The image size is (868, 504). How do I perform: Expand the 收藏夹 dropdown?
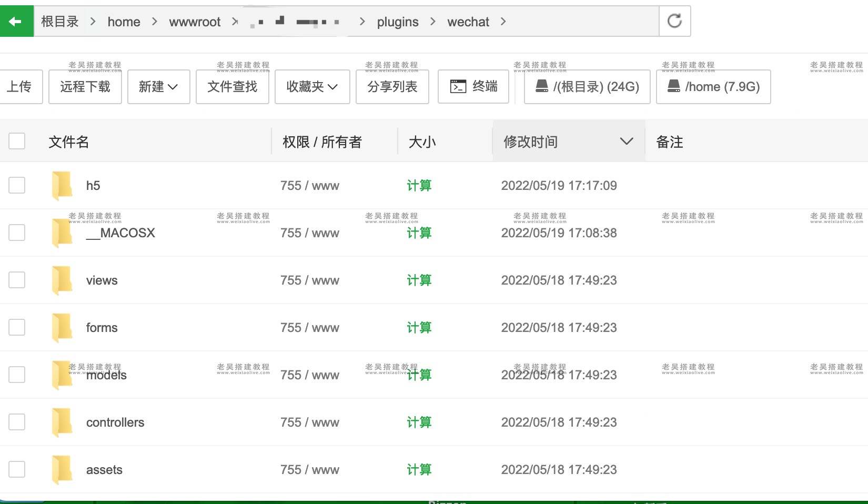[312, 86]
